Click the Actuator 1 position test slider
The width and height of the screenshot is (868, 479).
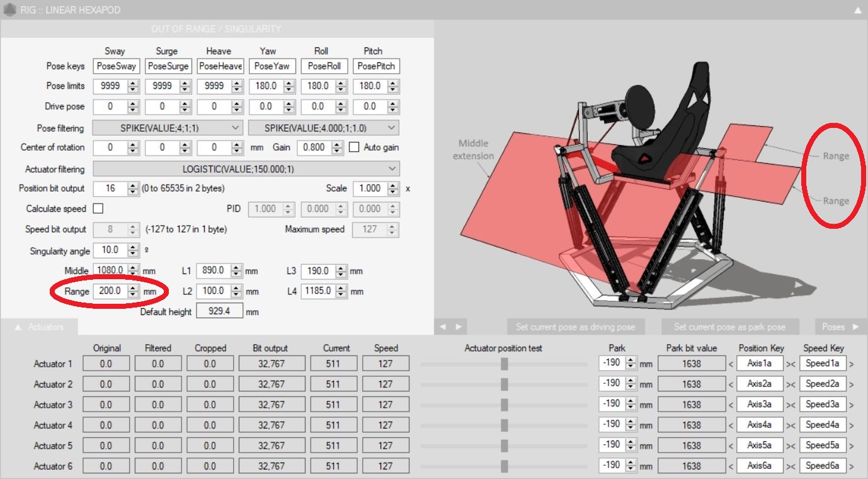coord(504,364)
